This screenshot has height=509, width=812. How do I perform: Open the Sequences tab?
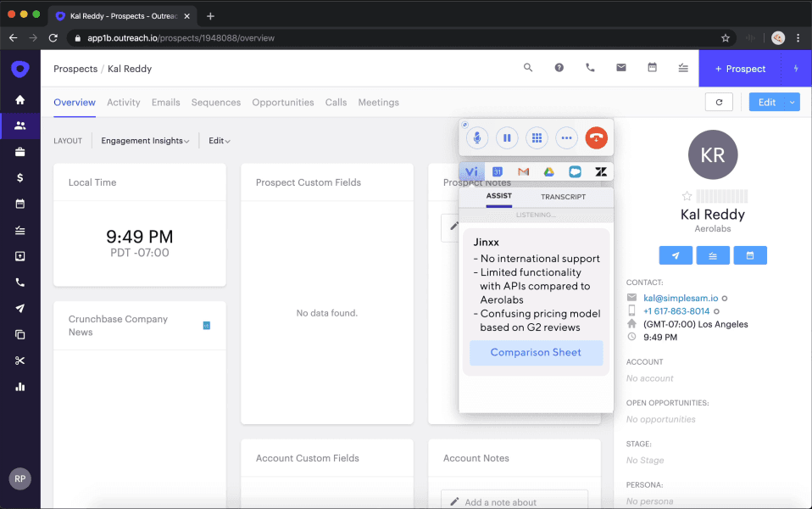(215, 103)
